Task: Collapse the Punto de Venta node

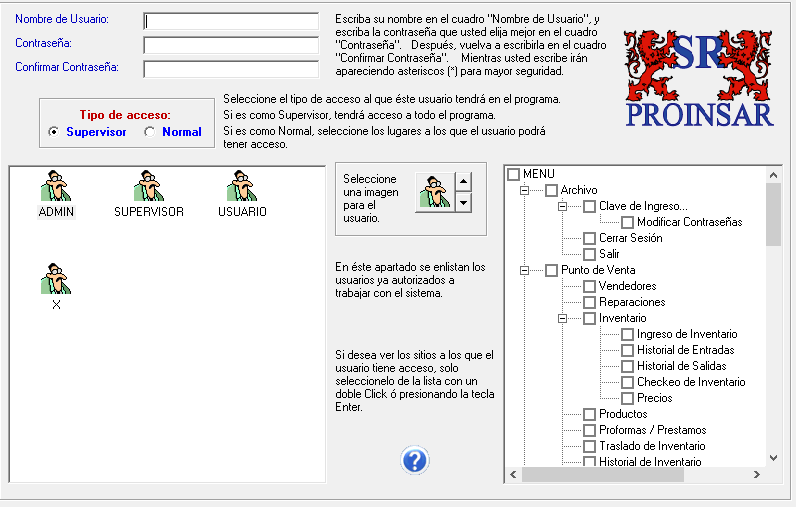Action: (523, 270)
